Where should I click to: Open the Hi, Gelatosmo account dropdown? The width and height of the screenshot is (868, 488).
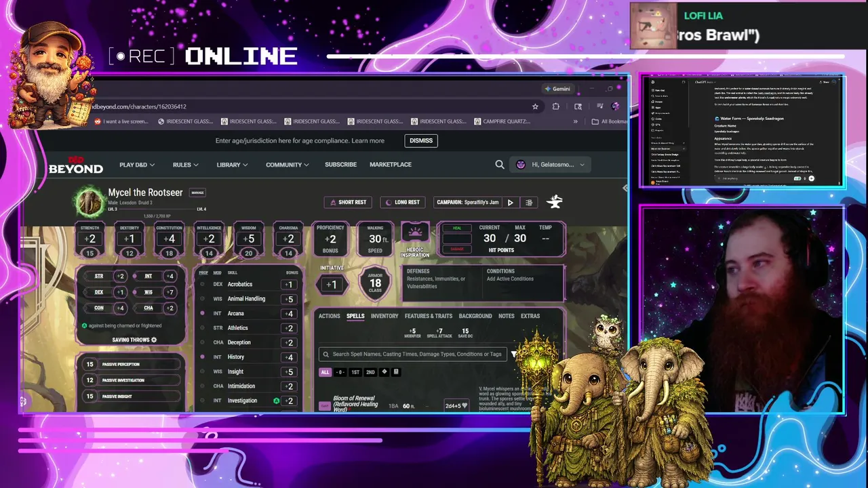click(x=550, y=164)
